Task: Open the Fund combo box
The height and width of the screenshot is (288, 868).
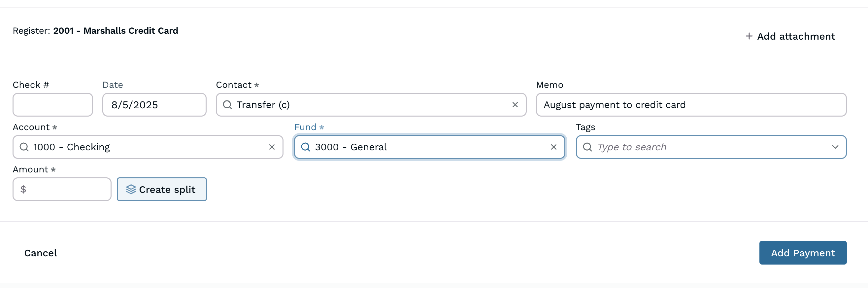Action: (x=428, y=147)
